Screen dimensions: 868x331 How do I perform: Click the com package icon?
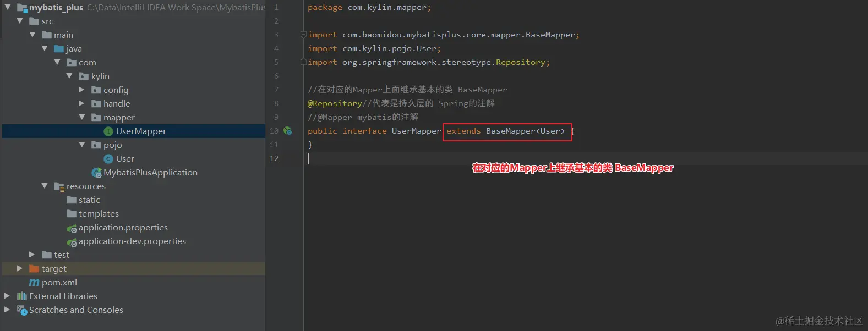pos(72,62)
